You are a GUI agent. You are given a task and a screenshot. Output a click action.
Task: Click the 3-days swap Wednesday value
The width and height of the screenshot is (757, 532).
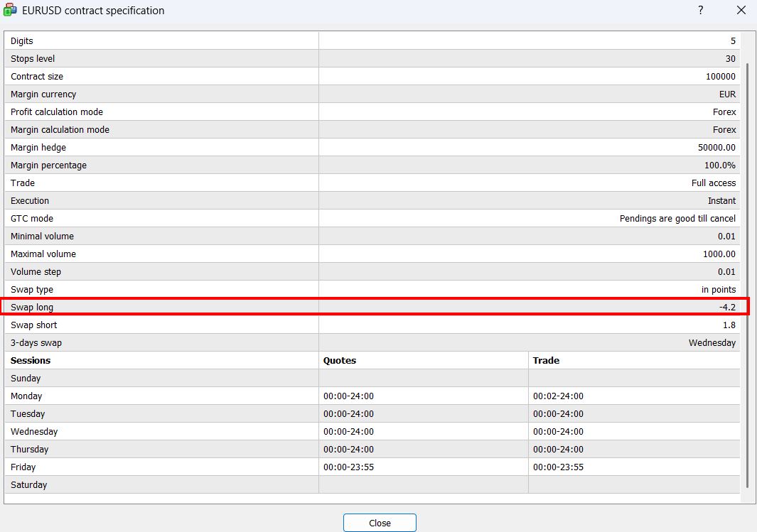[x=712, y=343]
